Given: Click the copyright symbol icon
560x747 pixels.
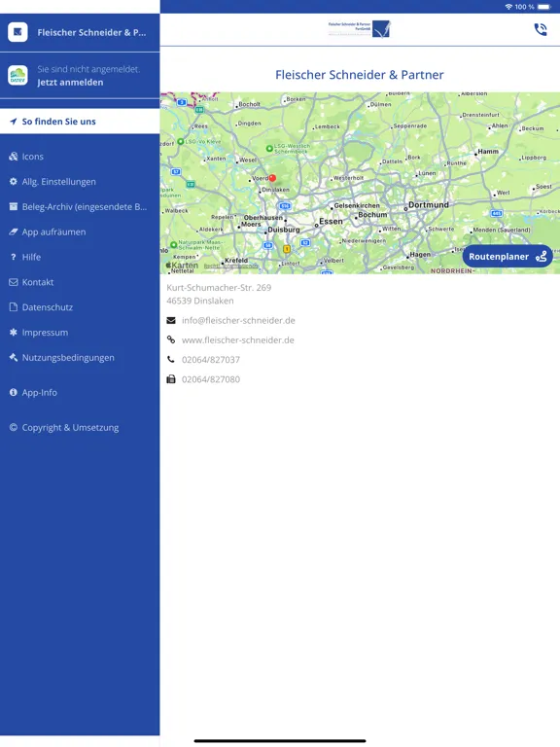Looking at the screenshot, I should 14,427.
